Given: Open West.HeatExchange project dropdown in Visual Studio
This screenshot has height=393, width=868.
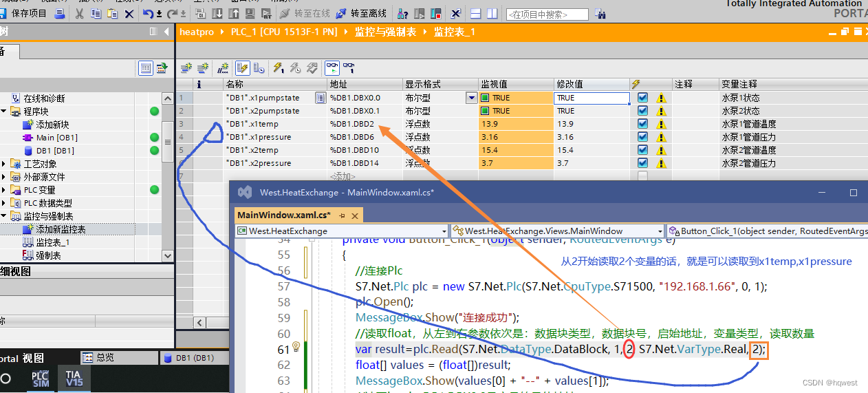Looking at the screenshot, I should (444, 231).
